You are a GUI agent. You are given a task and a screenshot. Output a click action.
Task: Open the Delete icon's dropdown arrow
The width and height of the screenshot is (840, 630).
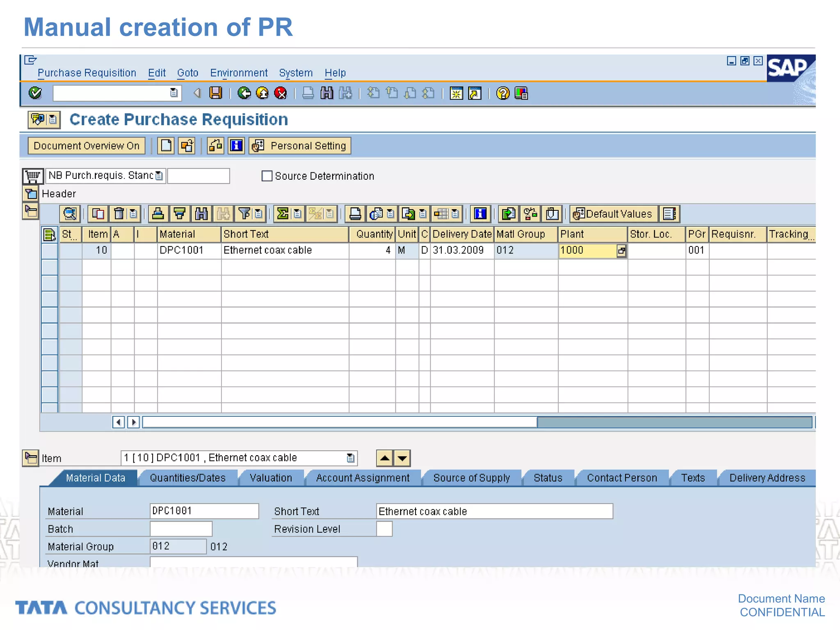point(133,214)
